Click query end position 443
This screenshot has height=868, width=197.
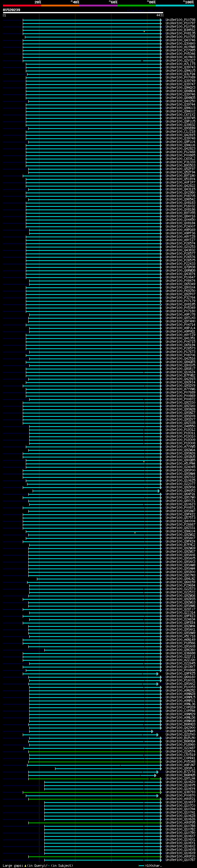click(x=159, y=15)
